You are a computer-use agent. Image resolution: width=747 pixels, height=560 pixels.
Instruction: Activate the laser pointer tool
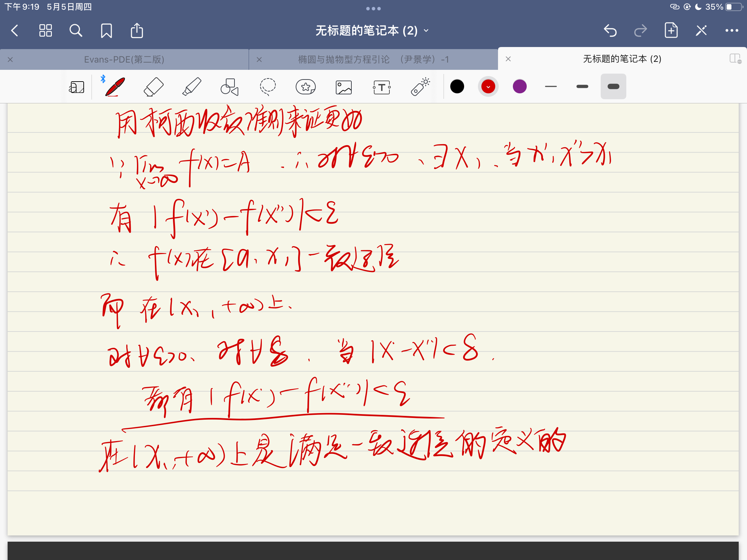point(420,87)
